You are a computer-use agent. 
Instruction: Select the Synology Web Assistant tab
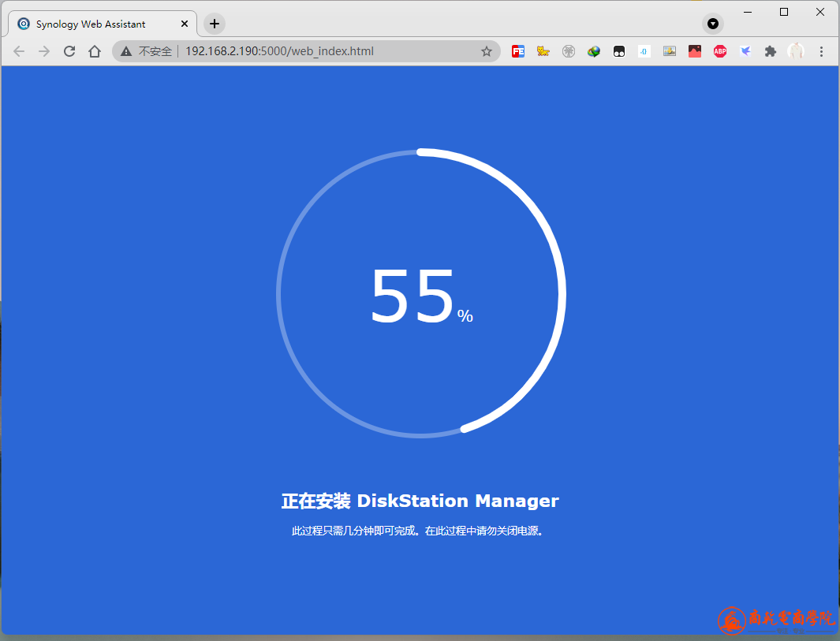click(103, 24)
